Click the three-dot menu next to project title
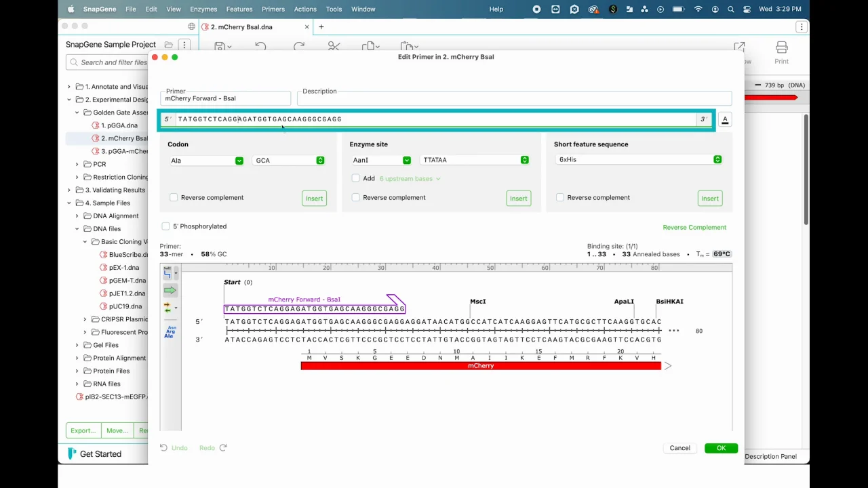 click(x=184, y=45)
